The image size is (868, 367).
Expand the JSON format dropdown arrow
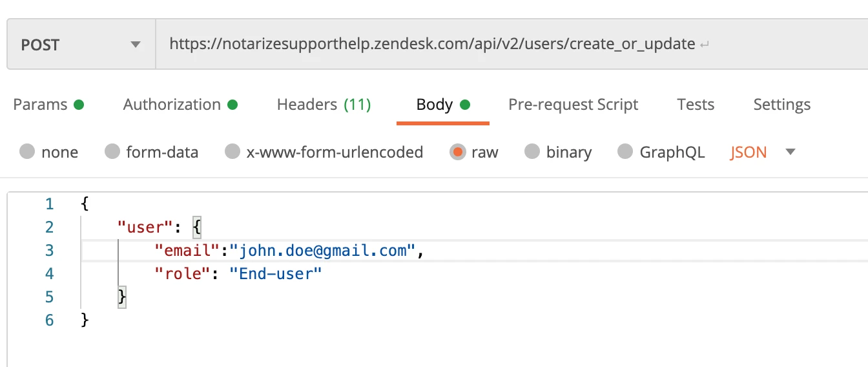click(x=790, y=152)
